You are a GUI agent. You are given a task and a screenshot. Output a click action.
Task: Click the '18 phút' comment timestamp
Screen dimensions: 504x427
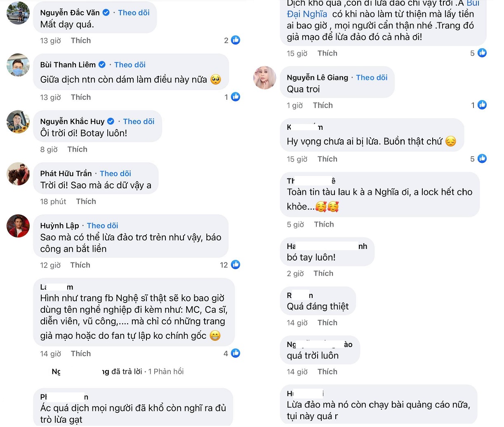(x=53, y=201)
